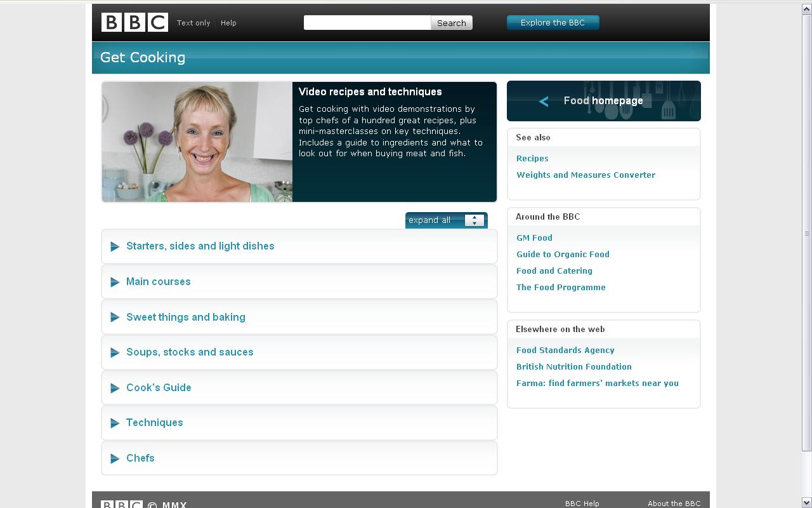Screen dimensions: 812x508
Task: Open the Food and Catering link
Action: tap(554, 271)
